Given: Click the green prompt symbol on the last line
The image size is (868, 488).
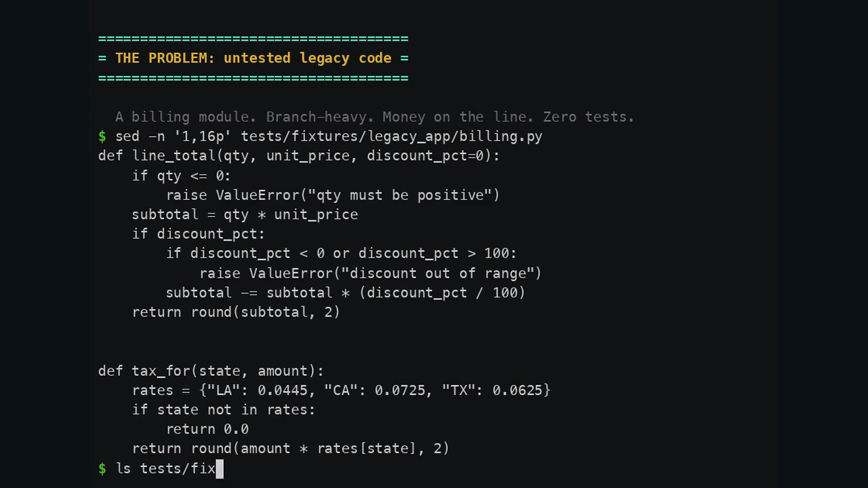Looking at the screenshot, I should coord(102,468).
